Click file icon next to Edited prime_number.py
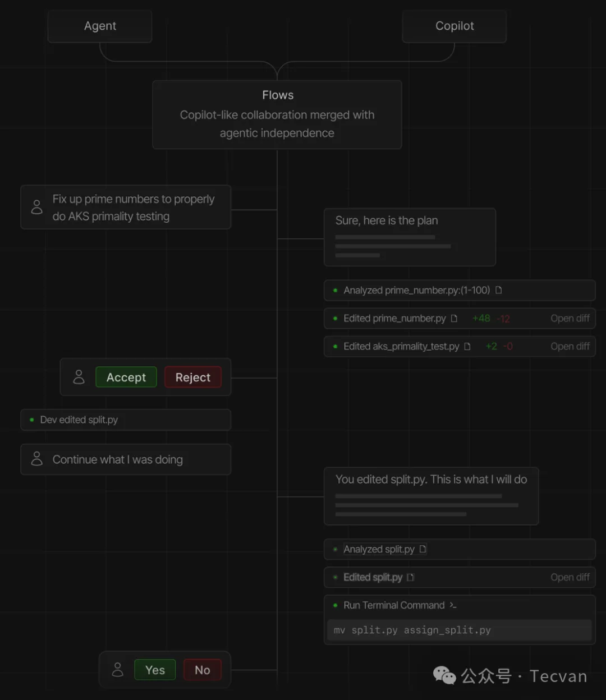 454,318
